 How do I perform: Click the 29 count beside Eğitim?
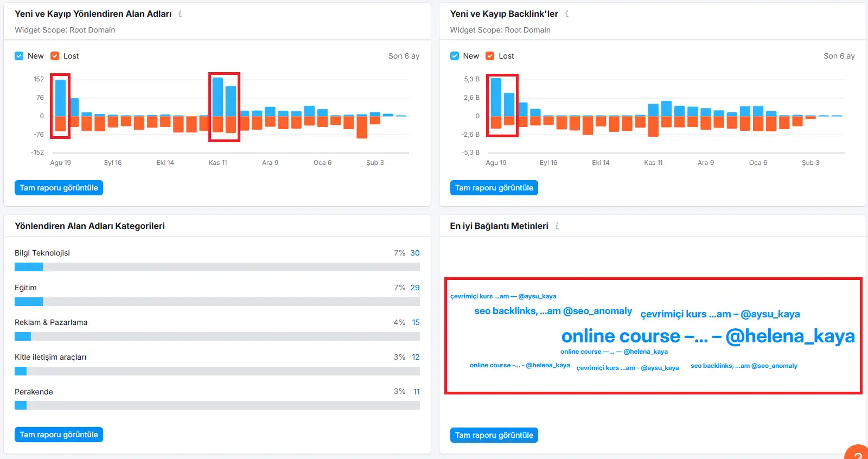click(414, 288)
